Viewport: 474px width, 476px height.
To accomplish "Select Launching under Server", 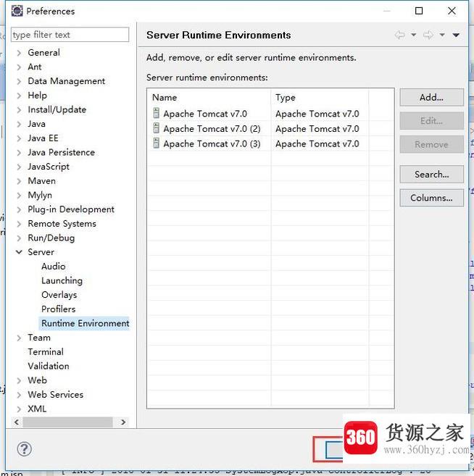I will click(x=62, y=280).
